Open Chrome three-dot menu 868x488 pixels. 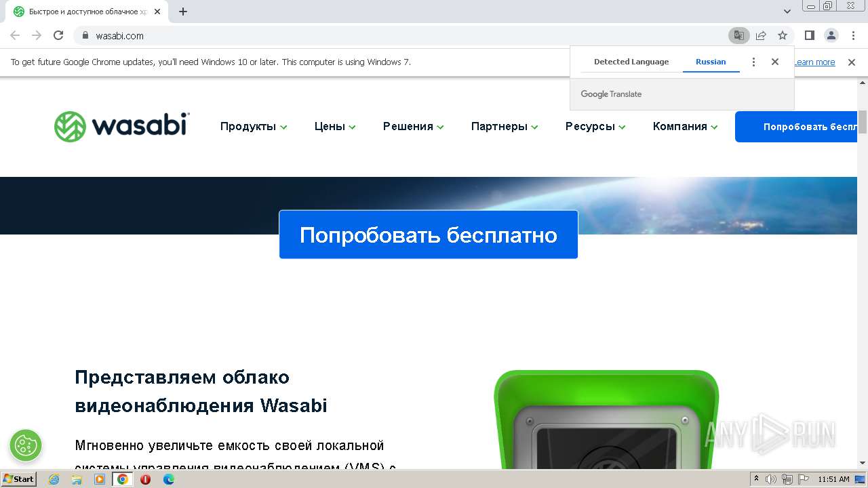(853, 35)
